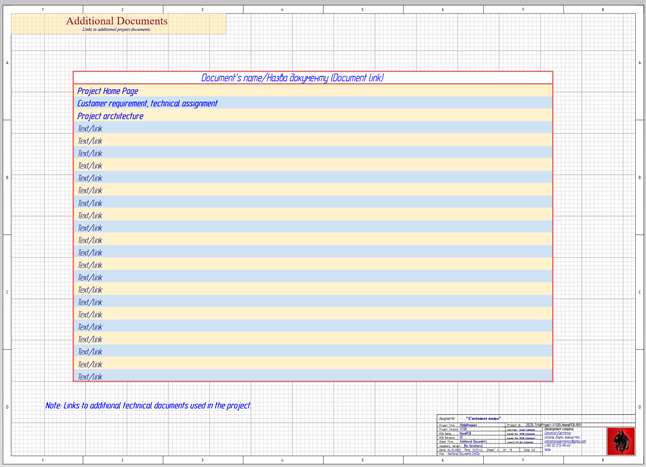The width and height of the screenshot is (646, 467).
Task: Open the Project architecture link
Action: pos(110,116)
